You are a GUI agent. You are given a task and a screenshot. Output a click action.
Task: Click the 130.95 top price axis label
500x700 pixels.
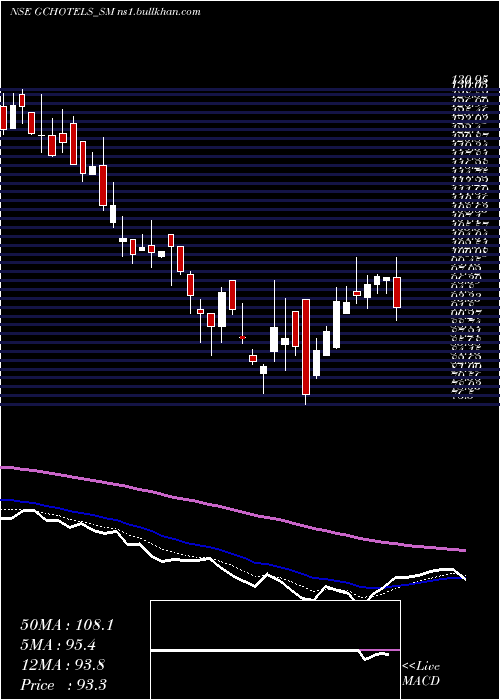coord(469,79)
